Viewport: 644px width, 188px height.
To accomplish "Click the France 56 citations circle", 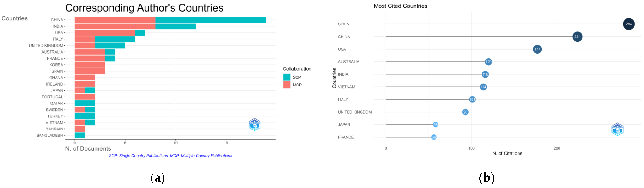I will (434, 137).
